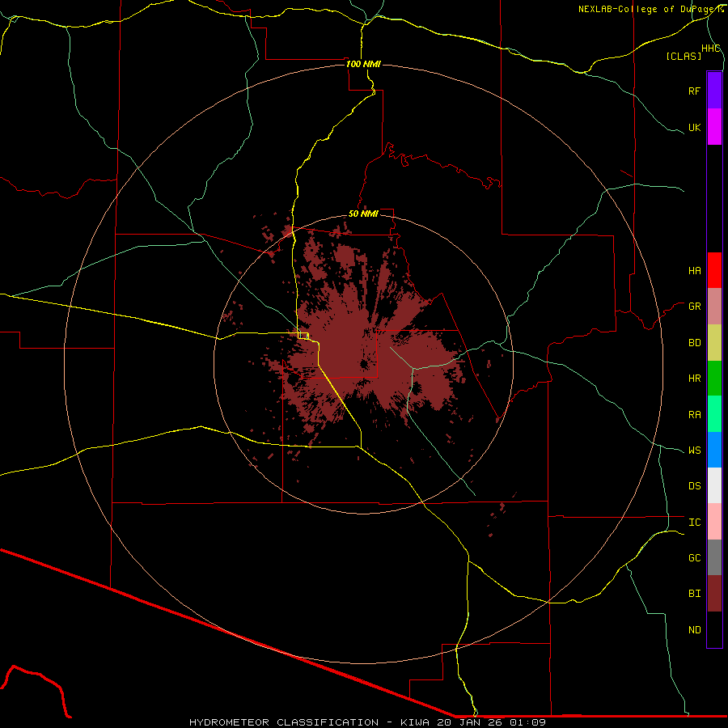Click the 20 JAN 26 date text
This screenshot has height=728, width=728.
[472, 722]
